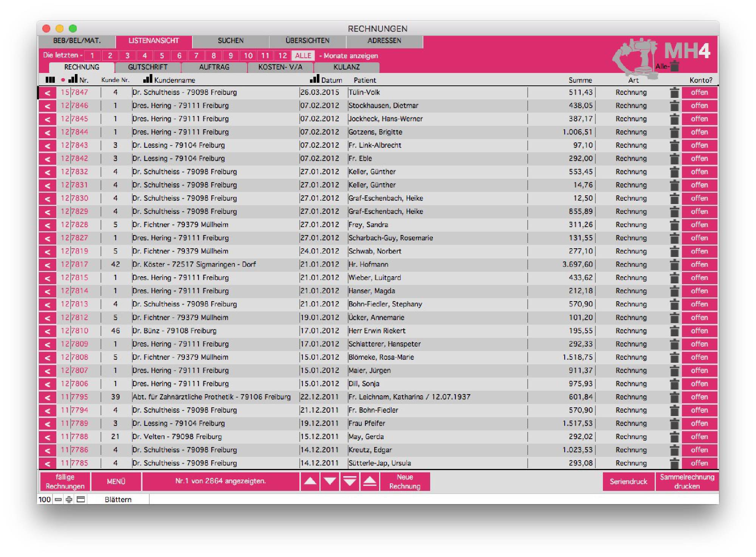Click the Neue Rechnung button
This screenshot has width=756, height=557.
pyautogui.click(x=405, y=481)
